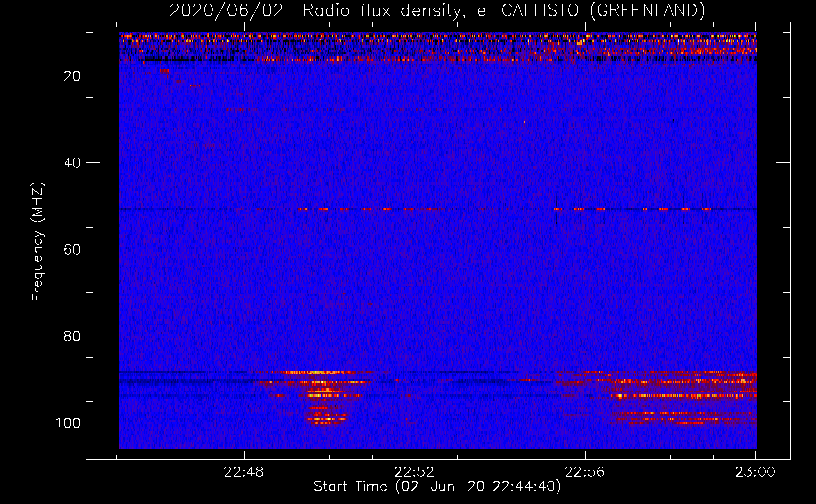
Task: Click the plot title mentioning e-CALLISTO (GREENLAND)
Action: click(x=437, y=10)
